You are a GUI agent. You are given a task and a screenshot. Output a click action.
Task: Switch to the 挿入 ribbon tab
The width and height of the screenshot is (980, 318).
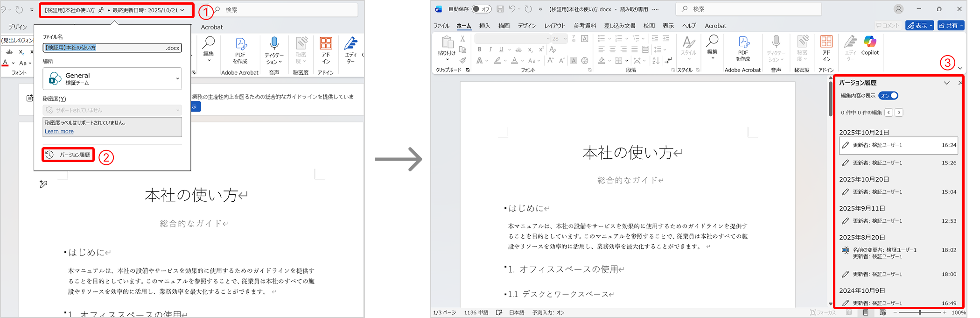pyautogui.click(x=484, y=26)
